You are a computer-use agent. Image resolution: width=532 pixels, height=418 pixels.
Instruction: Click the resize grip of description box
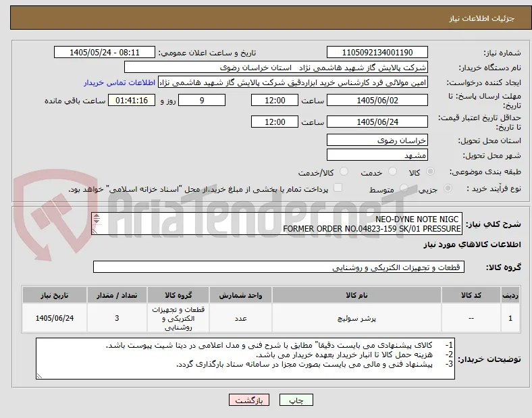point(95,232)
